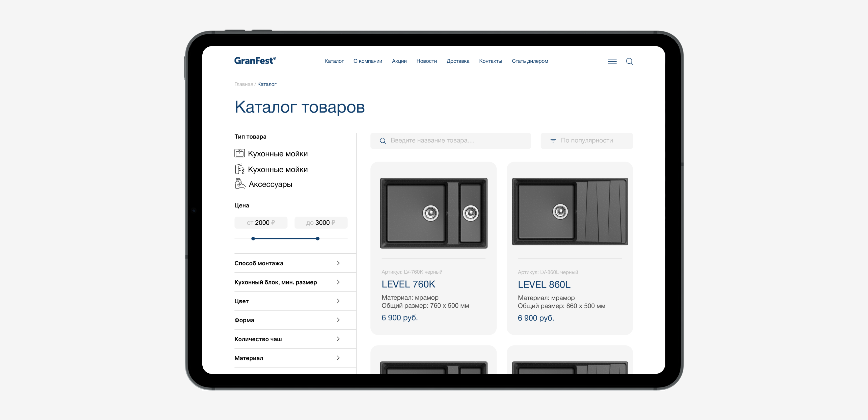Click the sink icon beside first Кухонные мойки

239,153
